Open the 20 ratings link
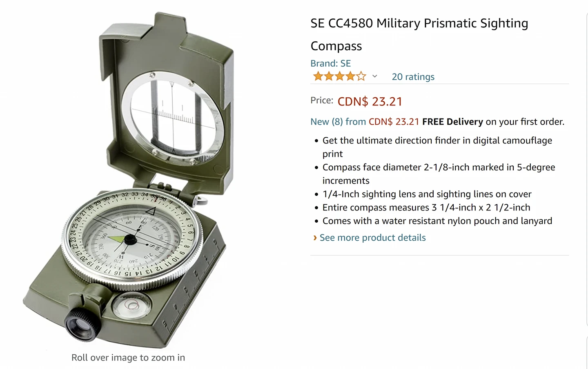Image resolution: width=588 pixels, height=369 pixels. click(413, 77)
